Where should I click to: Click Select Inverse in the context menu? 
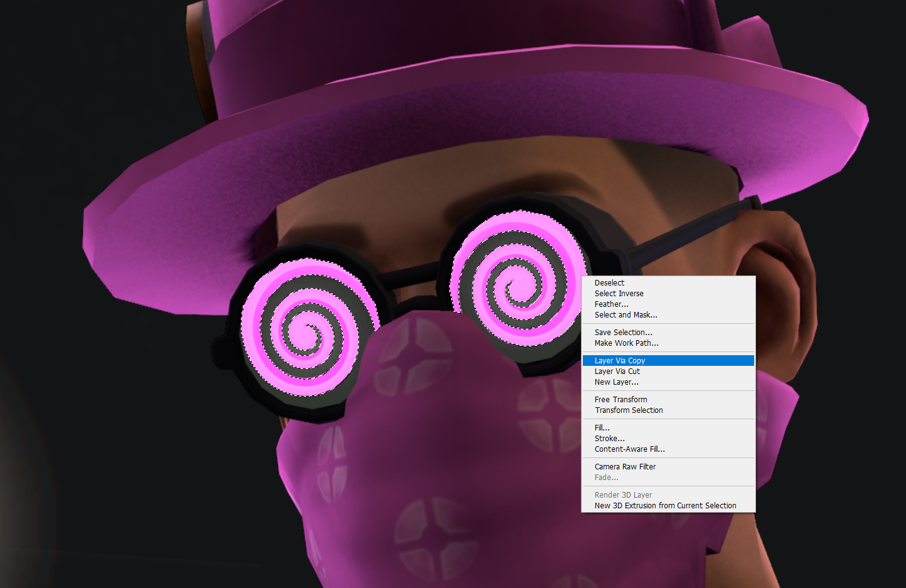(668, 294)
